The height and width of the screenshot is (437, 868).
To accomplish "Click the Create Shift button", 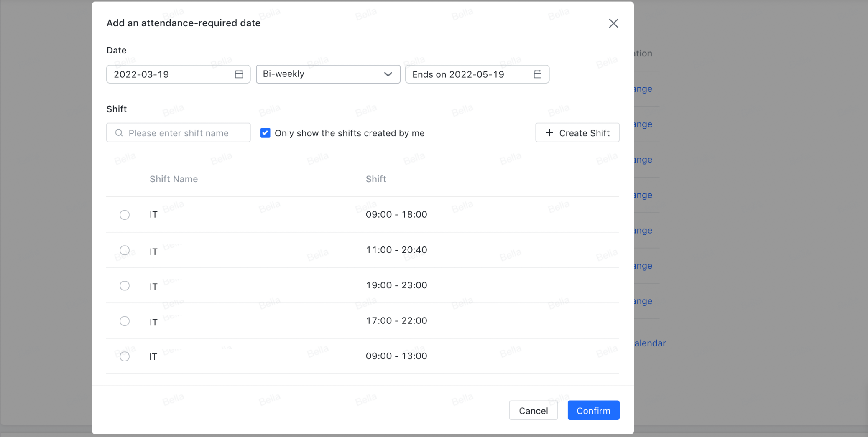I will pyautogui.click(x=577, y=133).
